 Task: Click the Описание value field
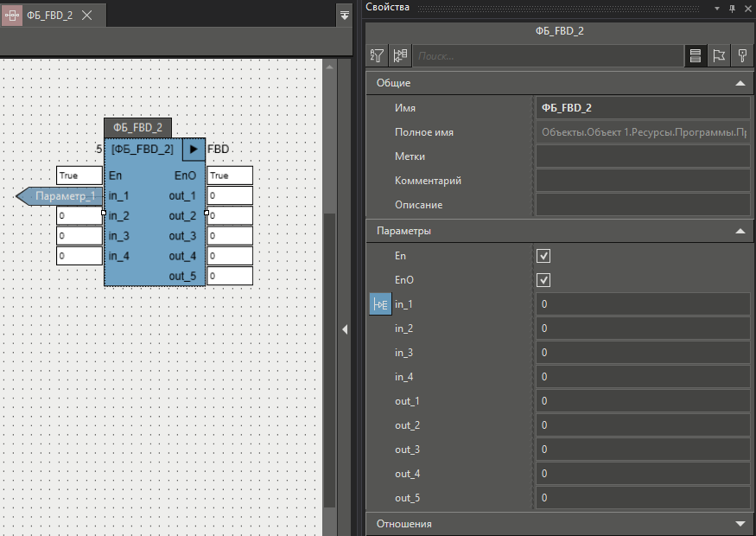pos(643,204)
